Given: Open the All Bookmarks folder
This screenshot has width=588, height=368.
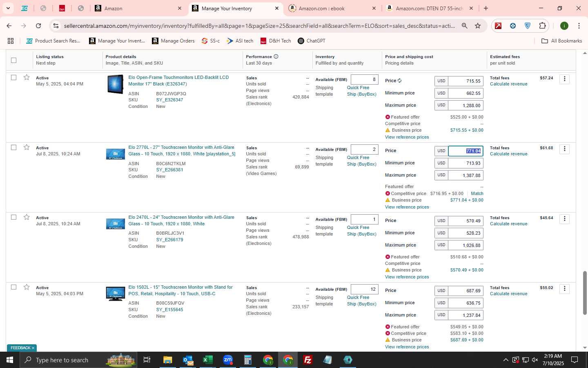Looking at the screenshot, I should (561, 41).
